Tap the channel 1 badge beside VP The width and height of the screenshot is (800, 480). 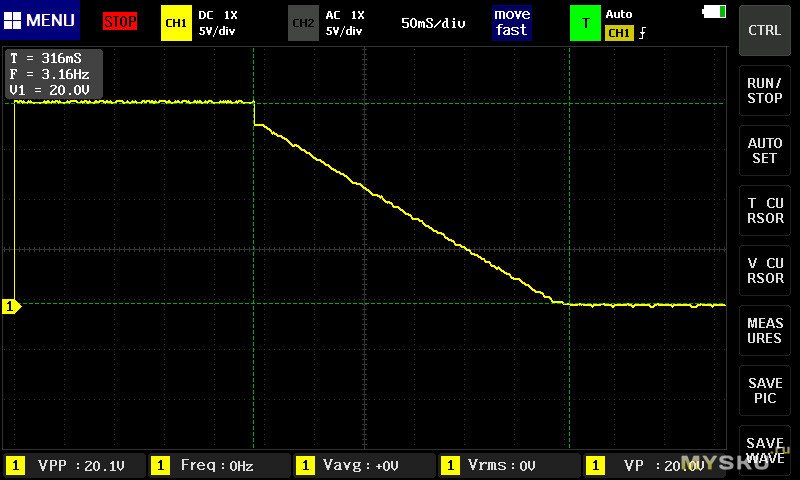point(595,465)
